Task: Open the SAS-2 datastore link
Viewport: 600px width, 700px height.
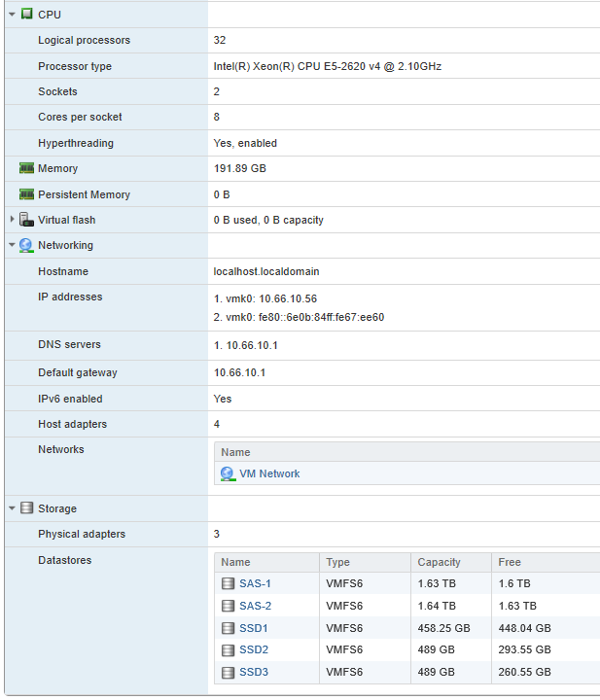Action: (255, 607)
